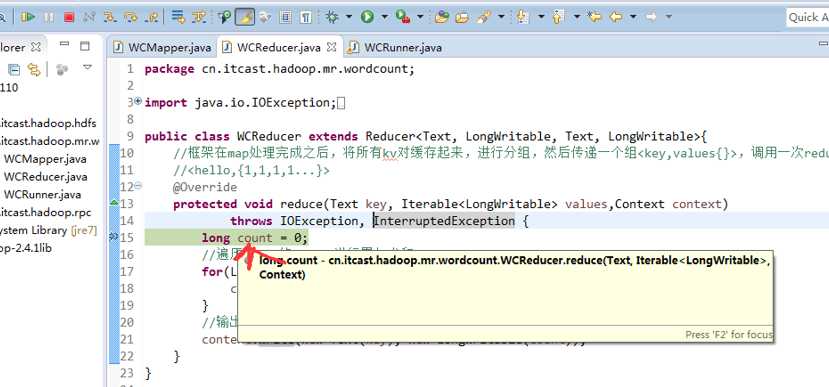Image resolution: width=829 pixels, height=387 pixels.
Task: Toggle the highlighted Mark Occurrences icon
Action: 245,17
